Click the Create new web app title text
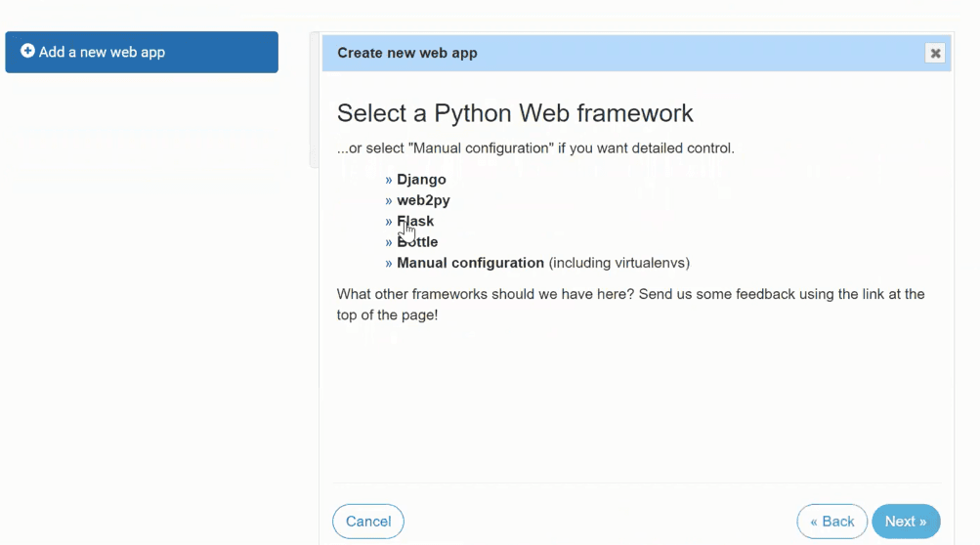 tap(407, 53)
